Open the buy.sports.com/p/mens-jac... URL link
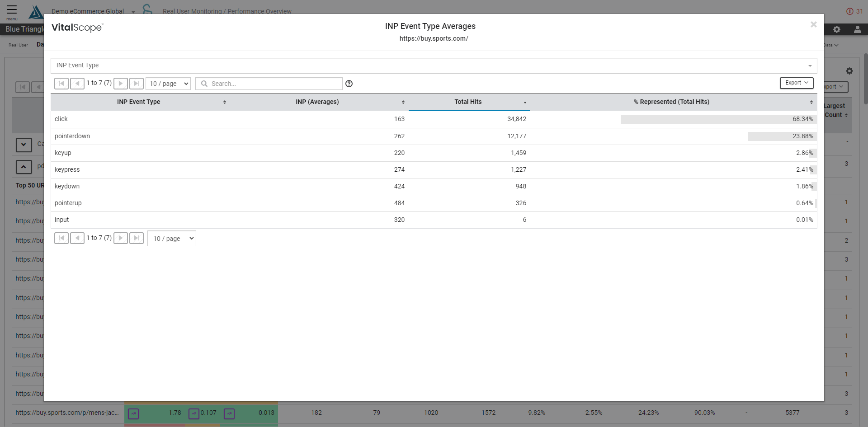Image resolution: width=868 pixels, height=427 pixels. click(x=67, y=413)
